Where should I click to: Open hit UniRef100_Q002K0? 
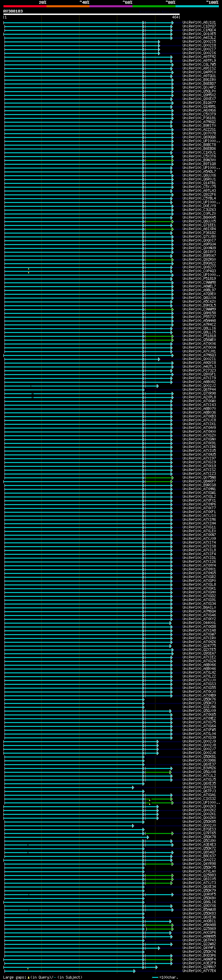pos(199,818)
